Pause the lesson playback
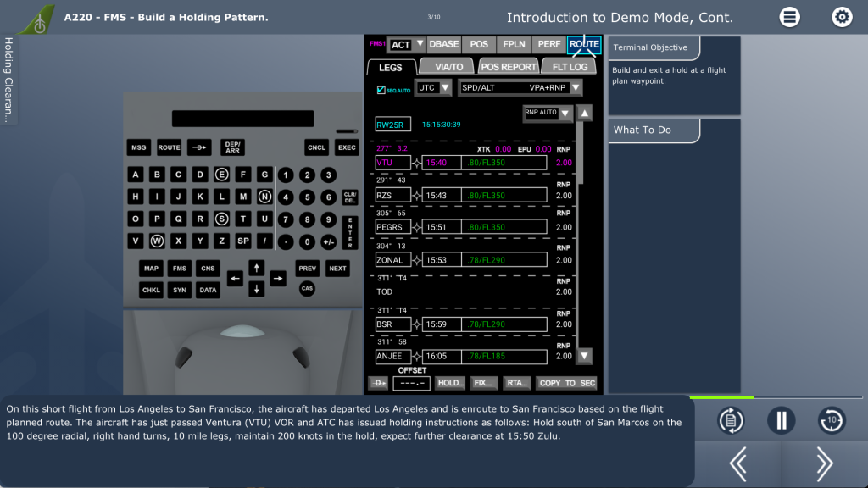 pyautogui.click(x=781, y=420)
